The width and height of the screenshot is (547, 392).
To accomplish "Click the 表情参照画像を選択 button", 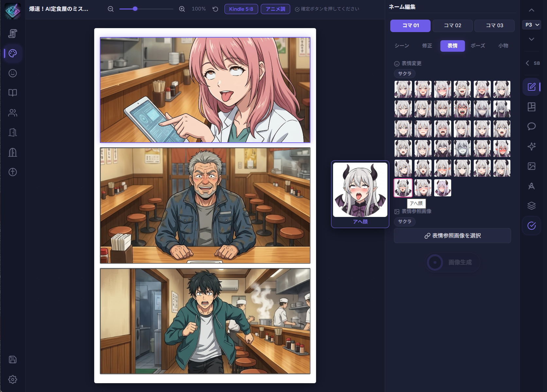I will 452,236.
